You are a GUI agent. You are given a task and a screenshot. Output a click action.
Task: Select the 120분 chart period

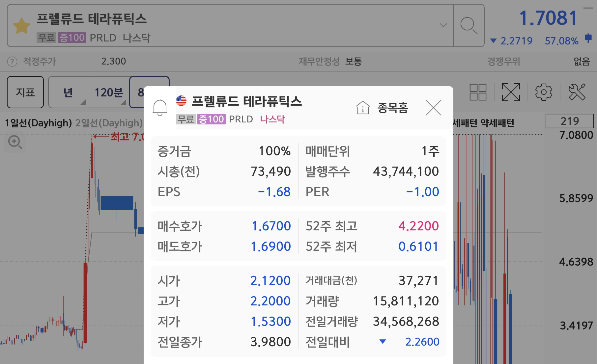[109, 92]
